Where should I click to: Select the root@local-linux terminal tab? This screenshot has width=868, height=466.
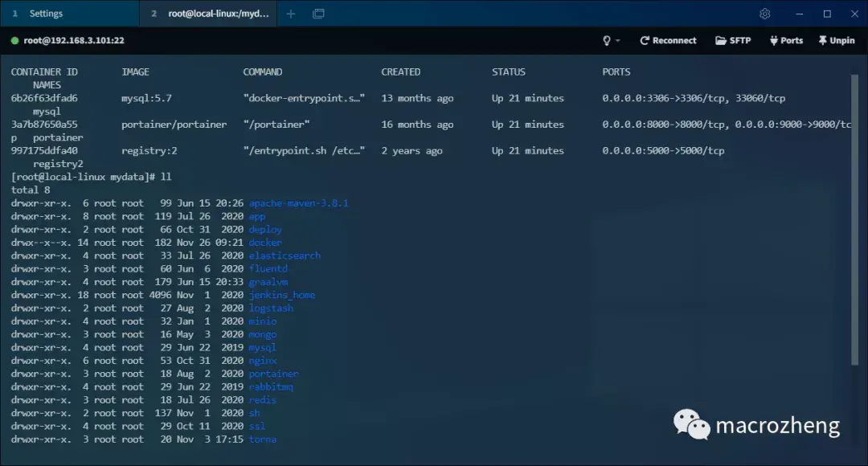(208, 14)
